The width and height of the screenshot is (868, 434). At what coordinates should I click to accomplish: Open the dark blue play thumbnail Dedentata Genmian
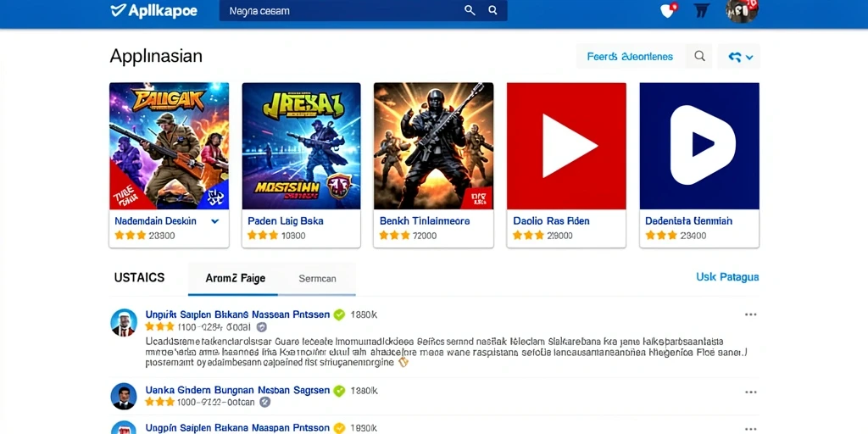[x=699, y=146]
